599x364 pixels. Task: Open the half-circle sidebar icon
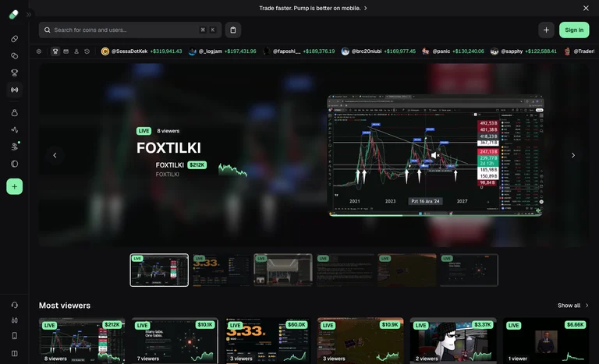pyautogui.click(x=15, y=164)
